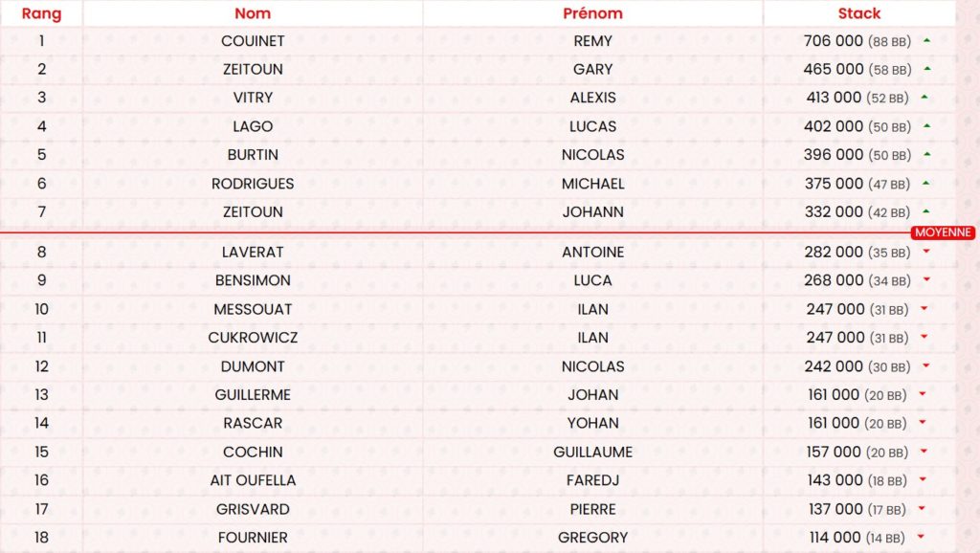Select the AIT OUFELLA name cell
Viewport: 980px width, 553px height.
tap(253, 480)
